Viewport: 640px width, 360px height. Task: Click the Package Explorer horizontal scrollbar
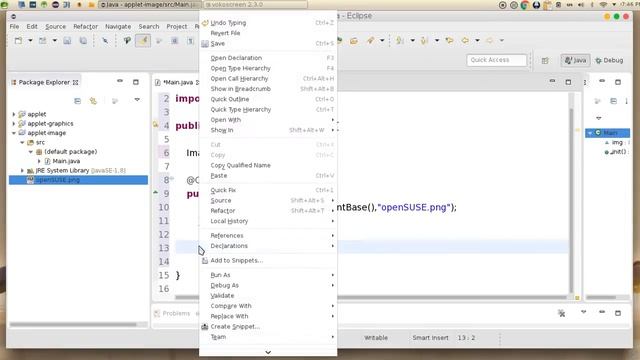coord(73,324)
